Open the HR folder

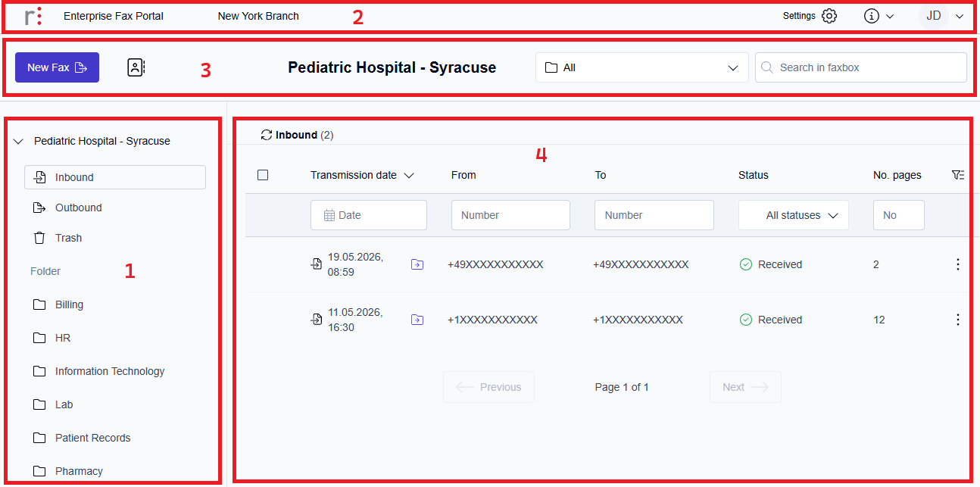63,338
